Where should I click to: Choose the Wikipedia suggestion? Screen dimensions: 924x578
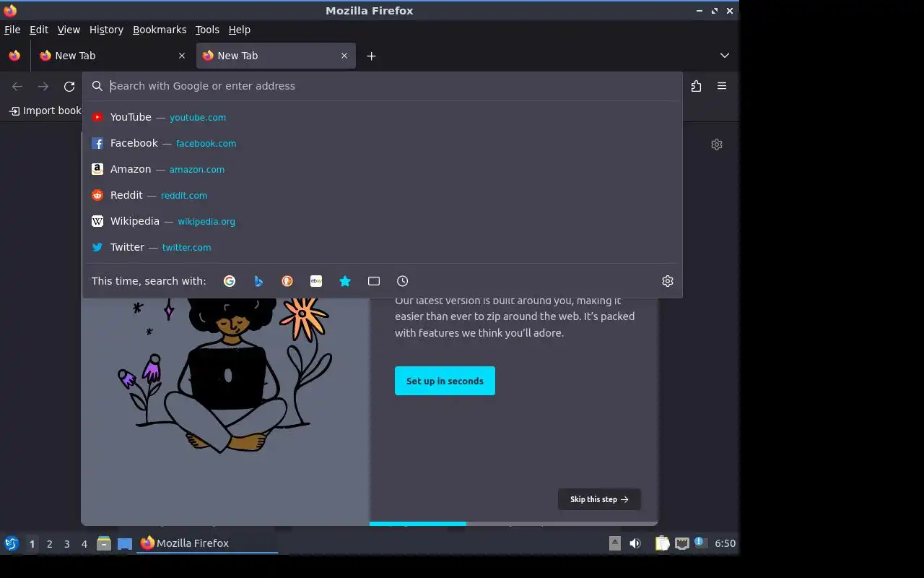point(383,221)
